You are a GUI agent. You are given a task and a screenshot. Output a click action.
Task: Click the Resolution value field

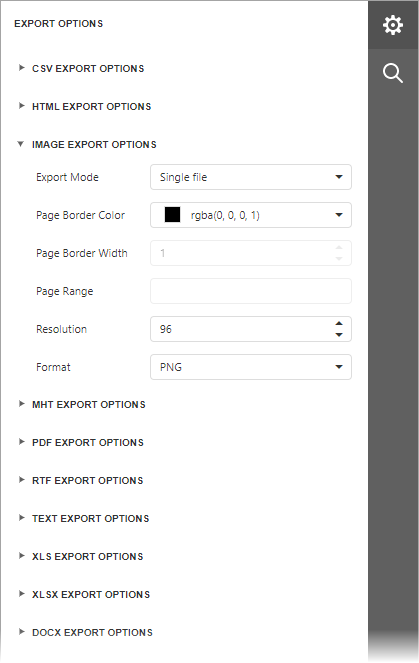pyautogui.click(x=241, y=329)
